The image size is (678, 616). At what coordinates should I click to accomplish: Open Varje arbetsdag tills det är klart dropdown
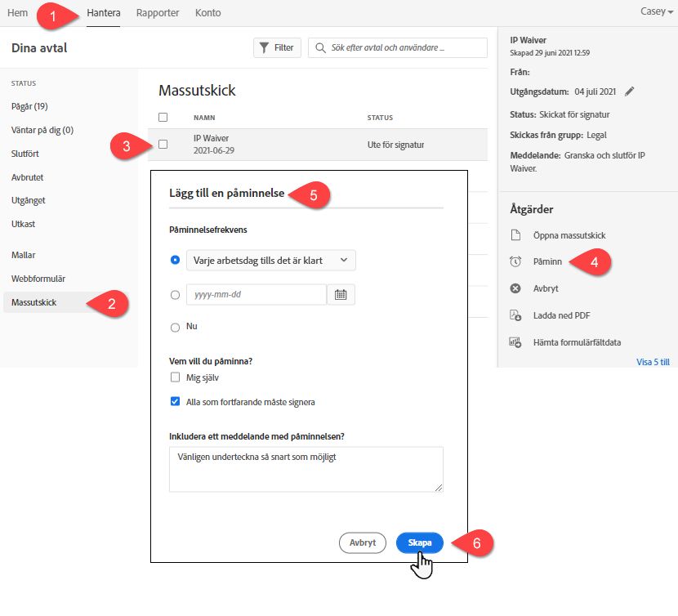[x=271, y=261]
